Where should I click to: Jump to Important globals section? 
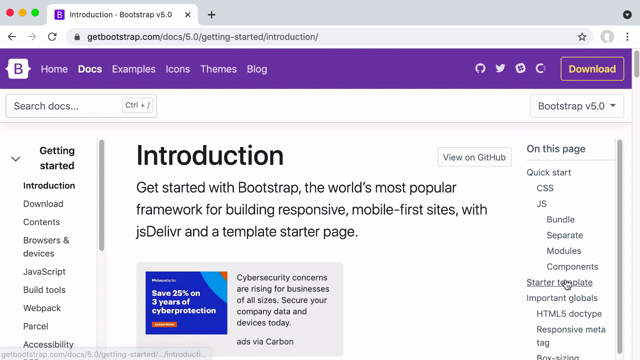pos(562,298)
